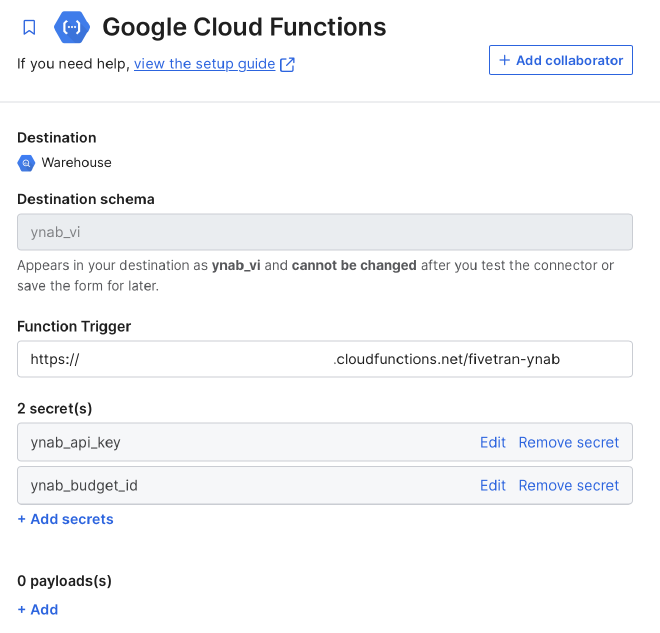Click the "Function Trigger" field label
The image size is (660, 633).
click(x=74, y=326)
